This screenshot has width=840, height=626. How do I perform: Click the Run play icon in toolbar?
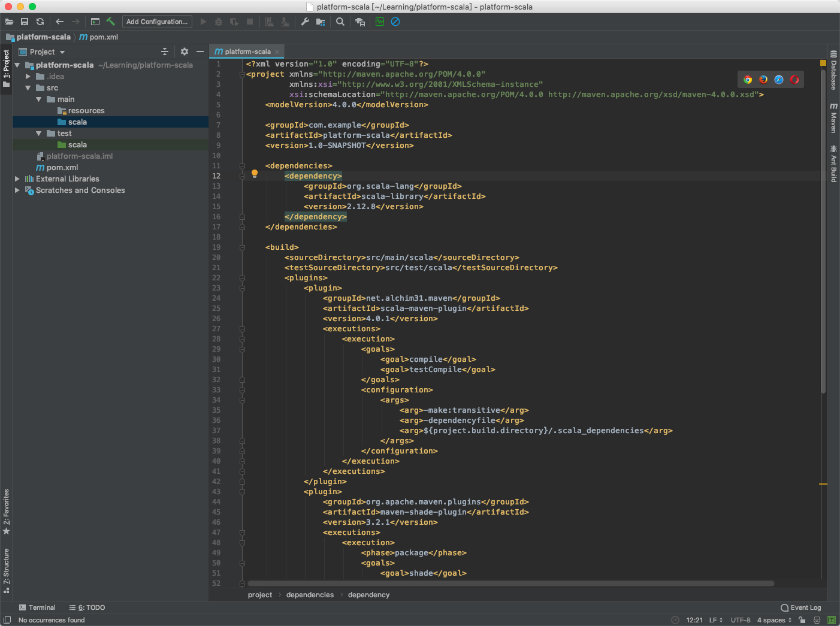(x=203, y=22)
